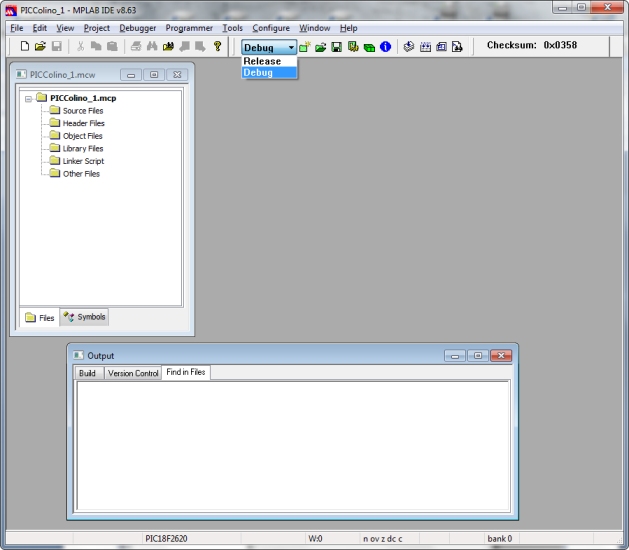Collapse the PICColino_1.mcp project tree
Viewport: 629px width, 550px height.
[x=28, y=99]
